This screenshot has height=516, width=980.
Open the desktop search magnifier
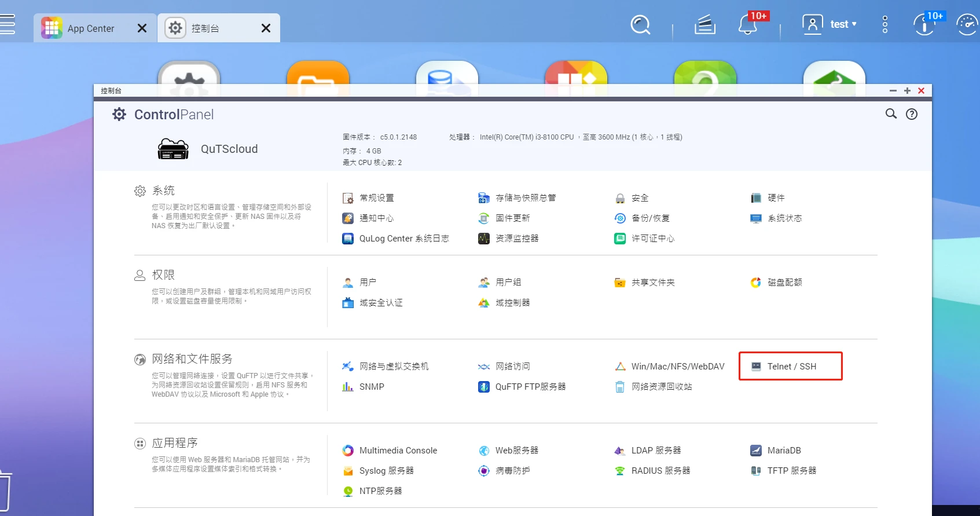coord(641,25)
